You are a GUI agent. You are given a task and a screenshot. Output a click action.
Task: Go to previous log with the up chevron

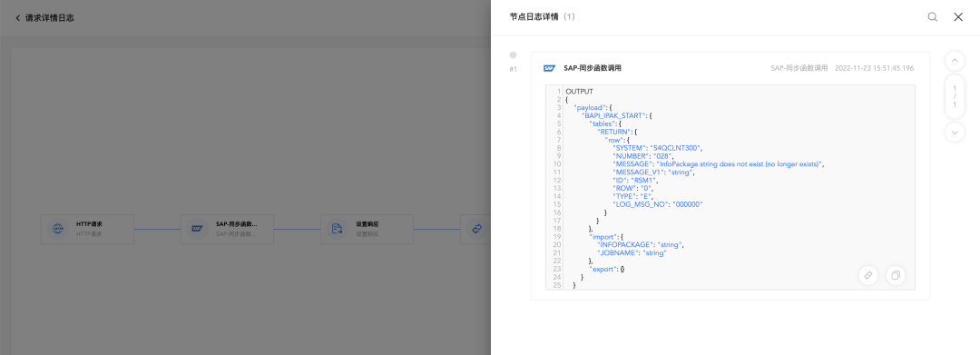click(x=955, y=61)
